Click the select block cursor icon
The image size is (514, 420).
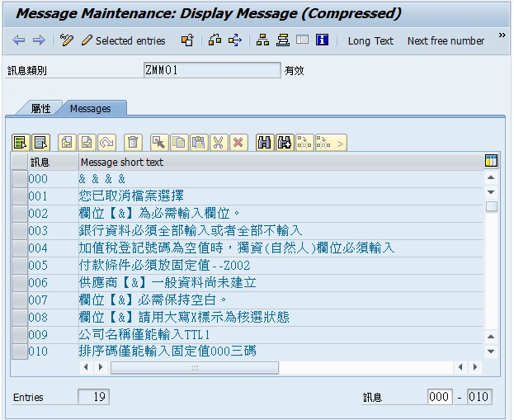point(159,143)
